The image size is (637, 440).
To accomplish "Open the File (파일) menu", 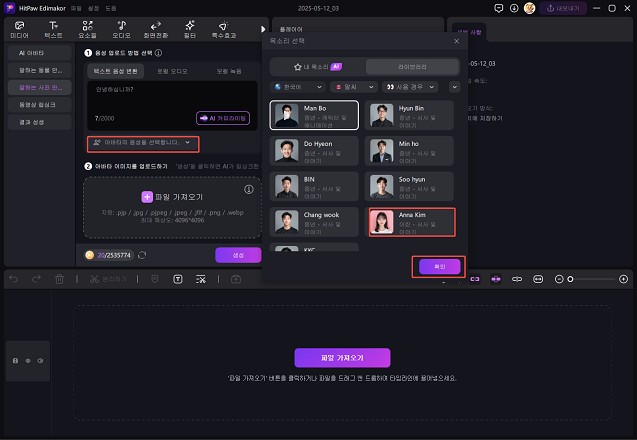I will (76, 9).
